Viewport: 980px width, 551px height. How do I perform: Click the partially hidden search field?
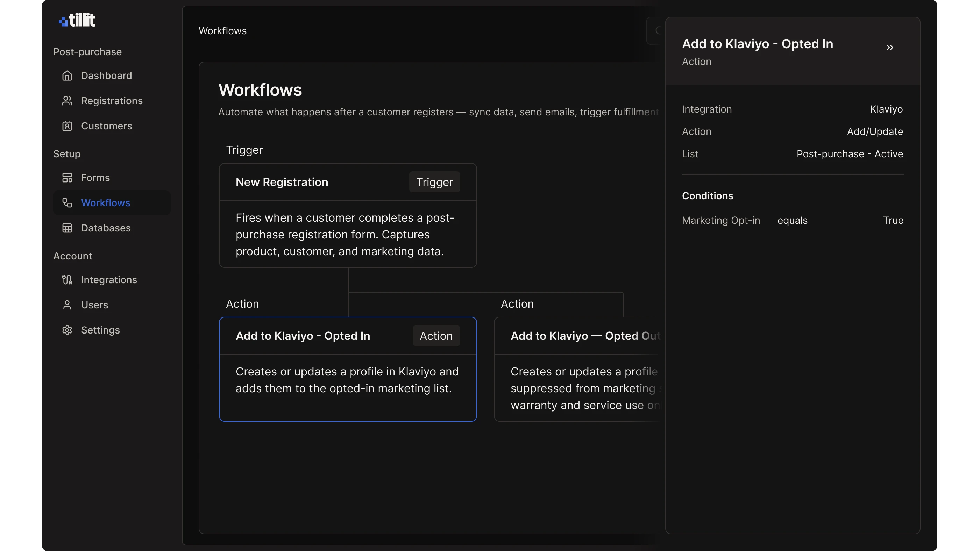(x=655, y=31)
